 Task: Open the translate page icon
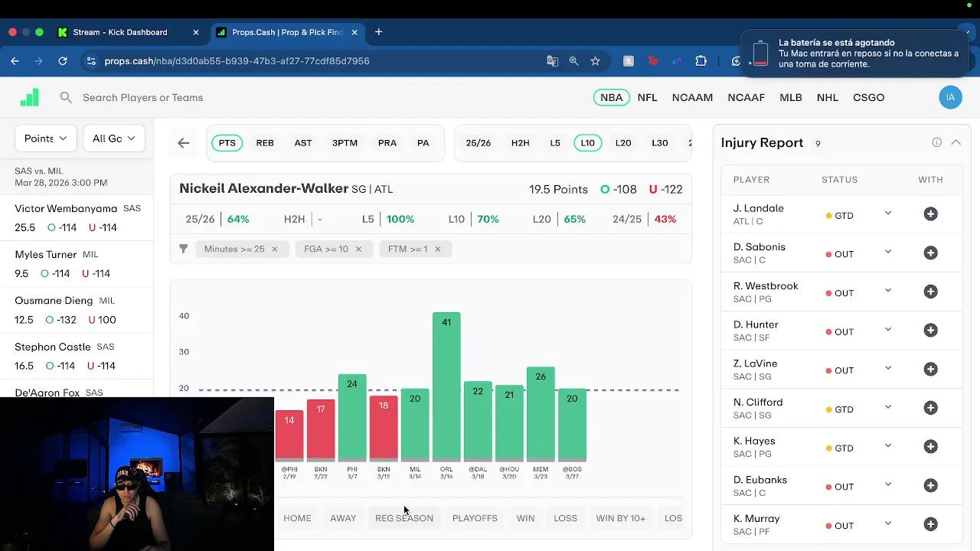point(552,60)
